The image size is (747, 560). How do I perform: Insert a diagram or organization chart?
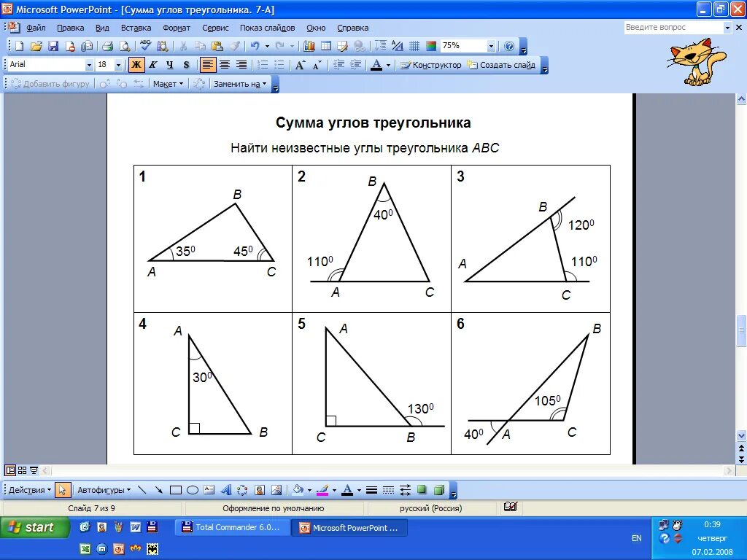point(242,489)
